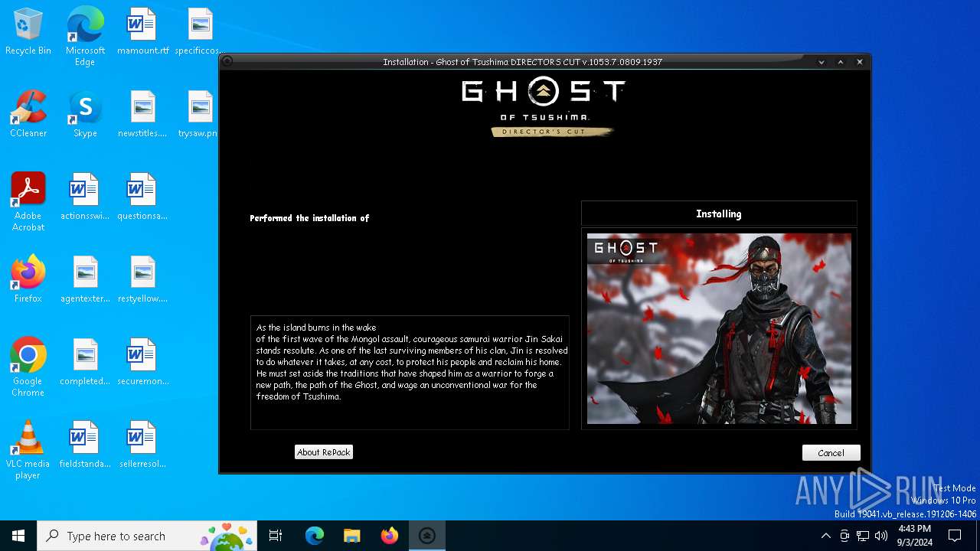Select fieldstanda Word document icon
980x551 pixels.
pos(85,445)
